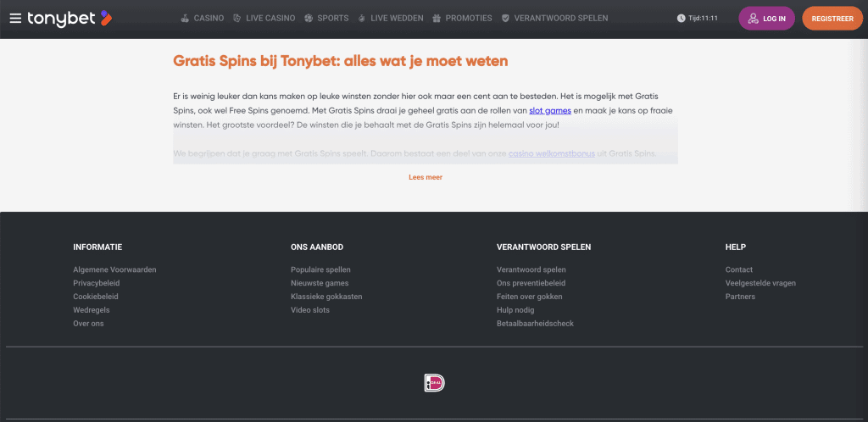
Task: Open the Over ons link
Action: click(88, 324)
